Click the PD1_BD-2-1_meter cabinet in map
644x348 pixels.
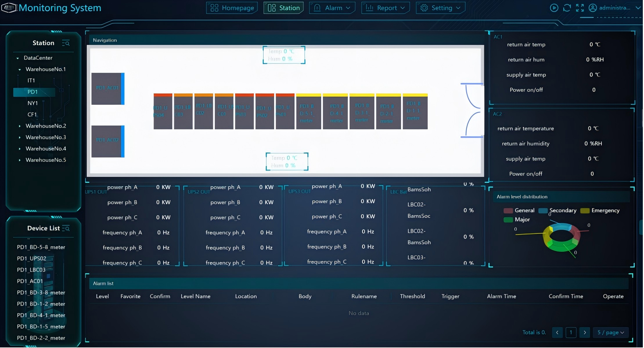tap(389, 112)
